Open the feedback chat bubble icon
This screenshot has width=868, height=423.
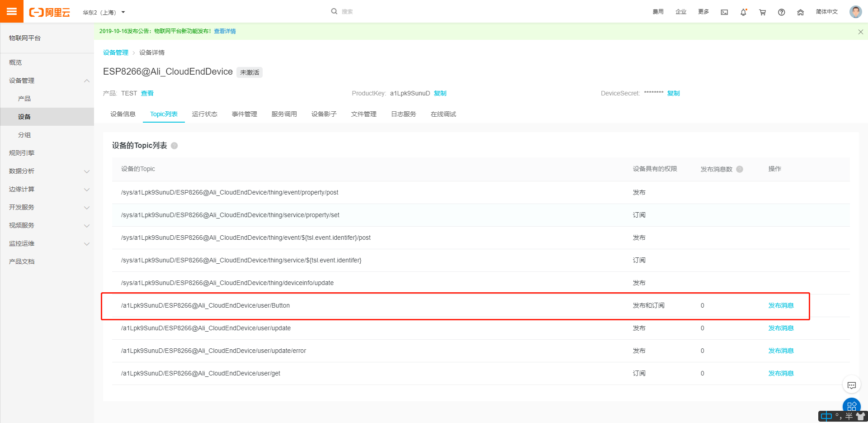click(x=852, y=385)
